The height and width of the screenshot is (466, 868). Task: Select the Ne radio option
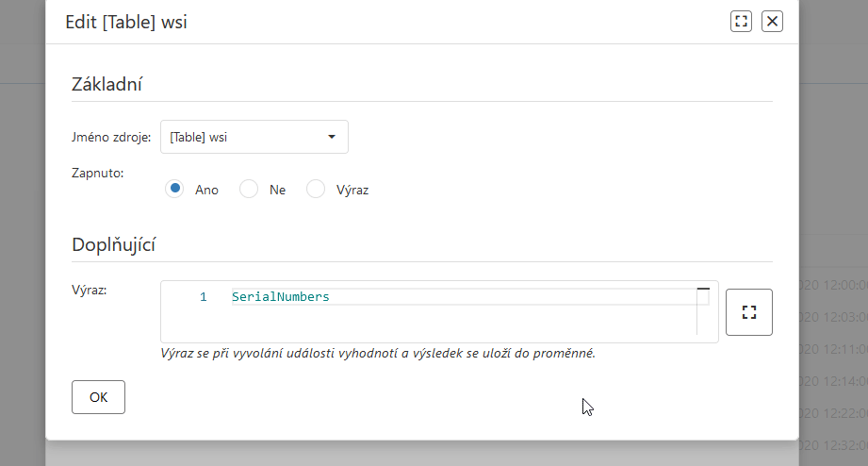coord(249,189)
